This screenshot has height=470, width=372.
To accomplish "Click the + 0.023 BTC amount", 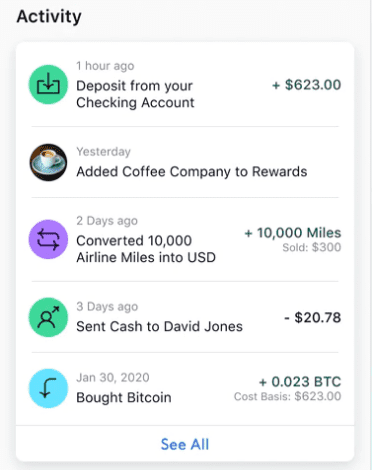I will [x=300, y=382].
